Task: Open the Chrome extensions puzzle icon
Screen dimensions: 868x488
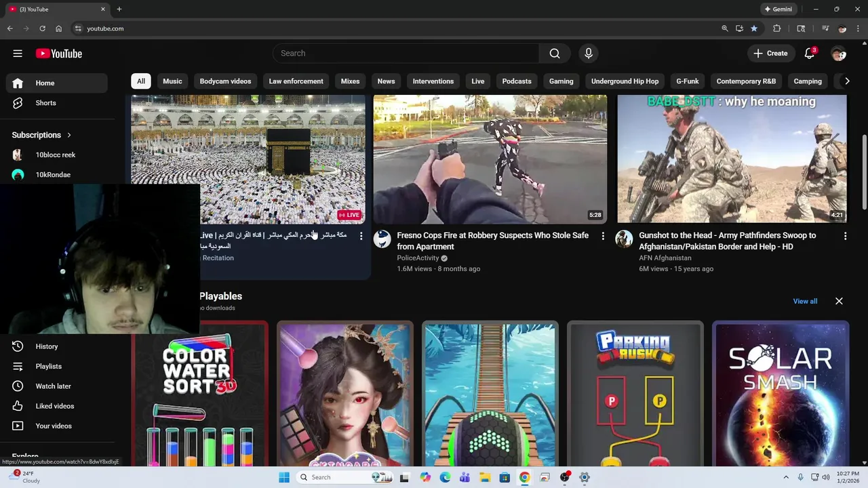Action: click(x=777, y=28)
